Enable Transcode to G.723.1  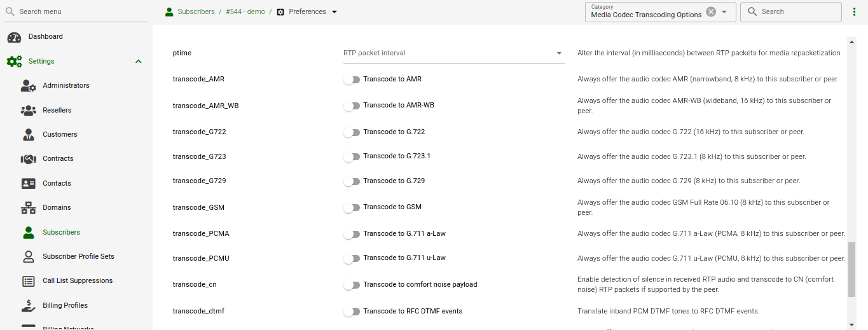pyautogui.click(x=352, y=156)
